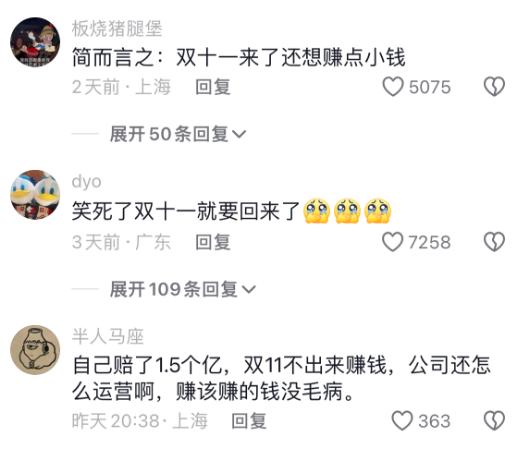This screenshot has width=514, height=452.
Task: Open username 半人马座
Action: (x=108, y=336)
